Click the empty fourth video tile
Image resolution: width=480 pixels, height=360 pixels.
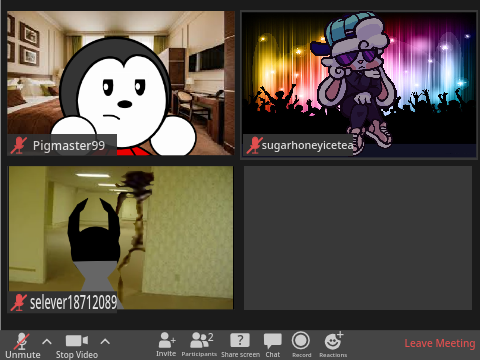click(x=358, y=238)
